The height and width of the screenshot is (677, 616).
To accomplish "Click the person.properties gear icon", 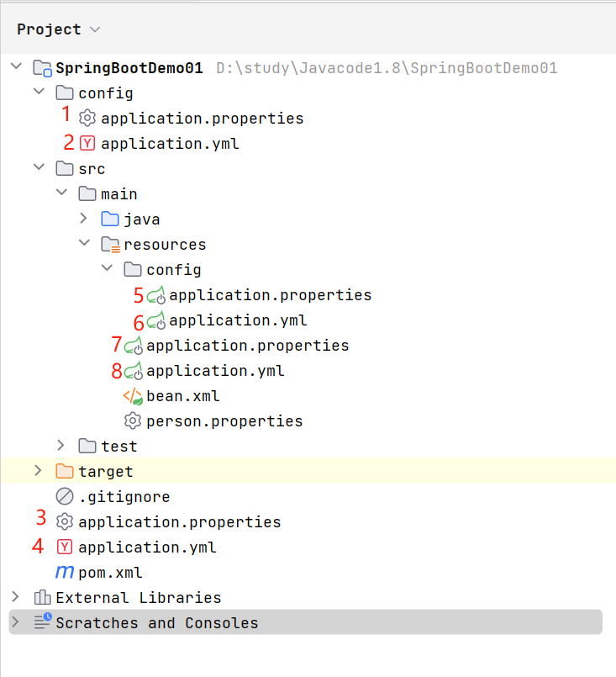I will click(133, 420).
